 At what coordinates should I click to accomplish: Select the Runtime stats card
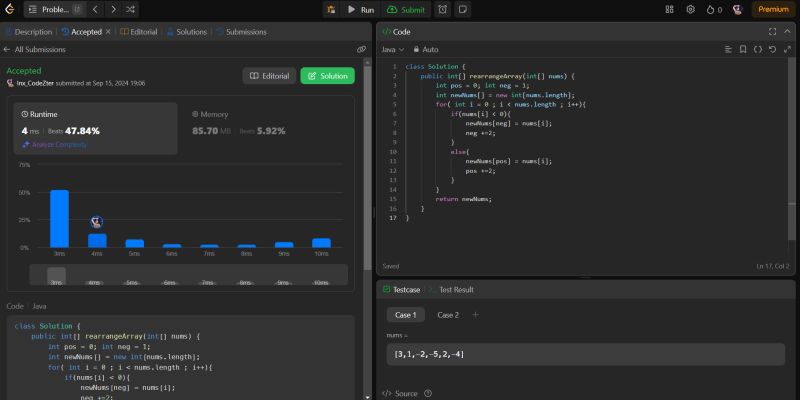95,129
